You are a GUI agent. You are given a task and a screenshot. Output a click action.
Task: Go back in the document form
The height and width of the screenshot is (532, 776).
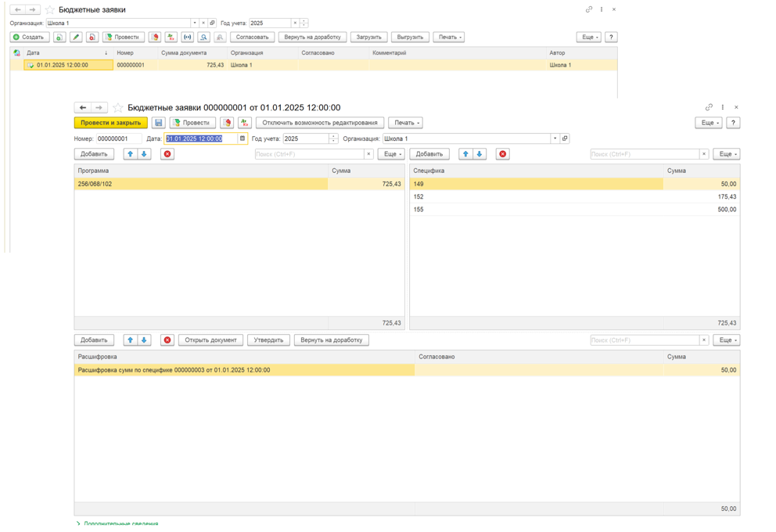[83, 107]
